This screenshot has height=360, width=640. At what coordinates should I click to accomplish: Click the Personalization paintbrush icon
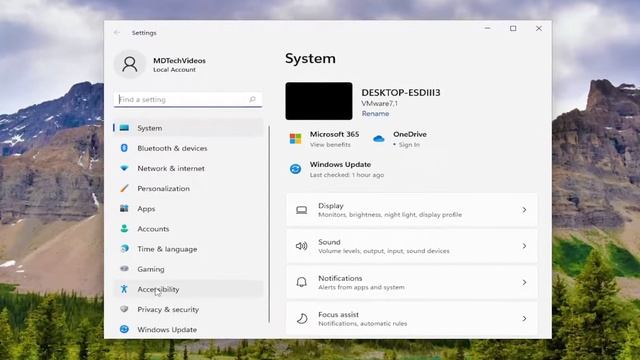click(x=124, y=188)
